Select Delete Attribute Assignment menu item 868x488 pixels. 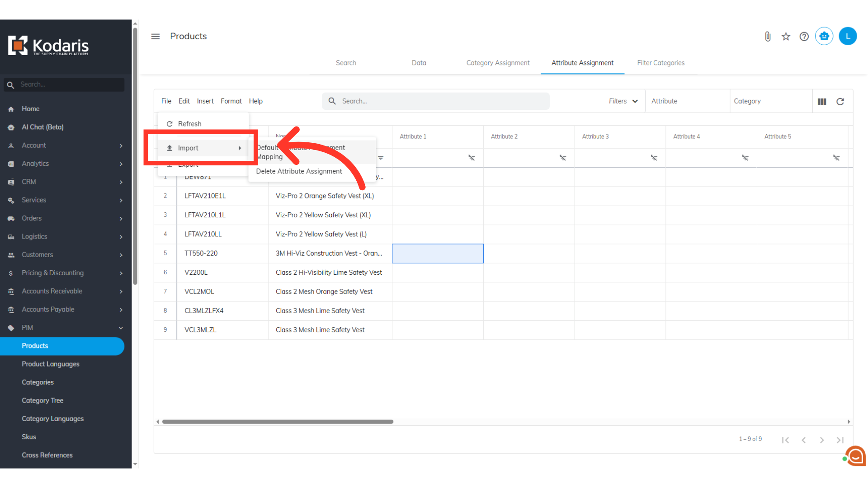[x=299, y=171]
